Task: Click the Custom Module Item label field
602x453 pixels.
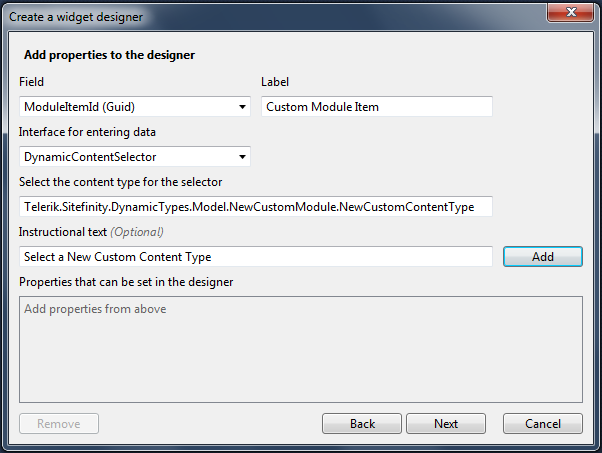Action: [377, 107]
